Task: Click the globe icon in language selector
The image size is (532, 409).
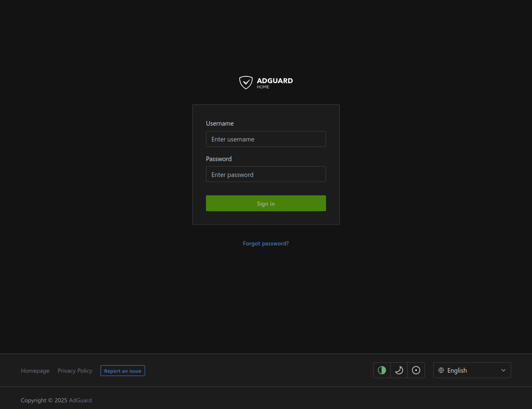Action: tap(441, 370)
